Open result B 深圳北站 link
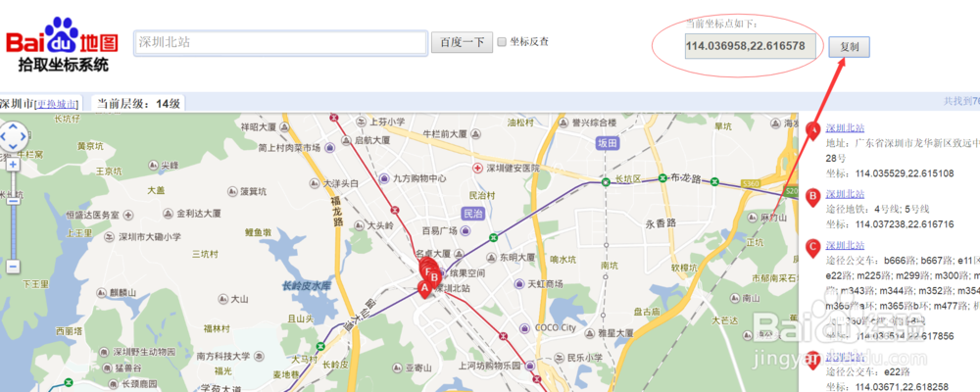The height and width of the screenshot is (392, 980). 845,194
